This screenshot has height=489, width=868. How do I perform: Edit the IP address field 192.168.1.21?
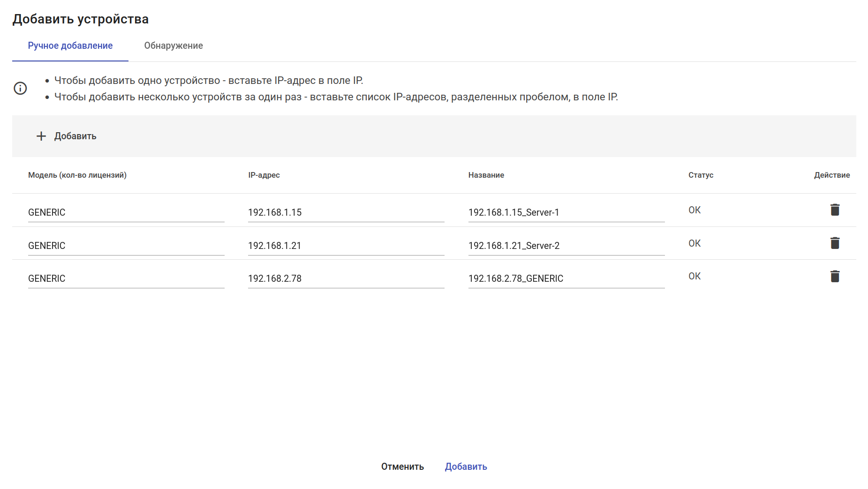coord(346,246)
